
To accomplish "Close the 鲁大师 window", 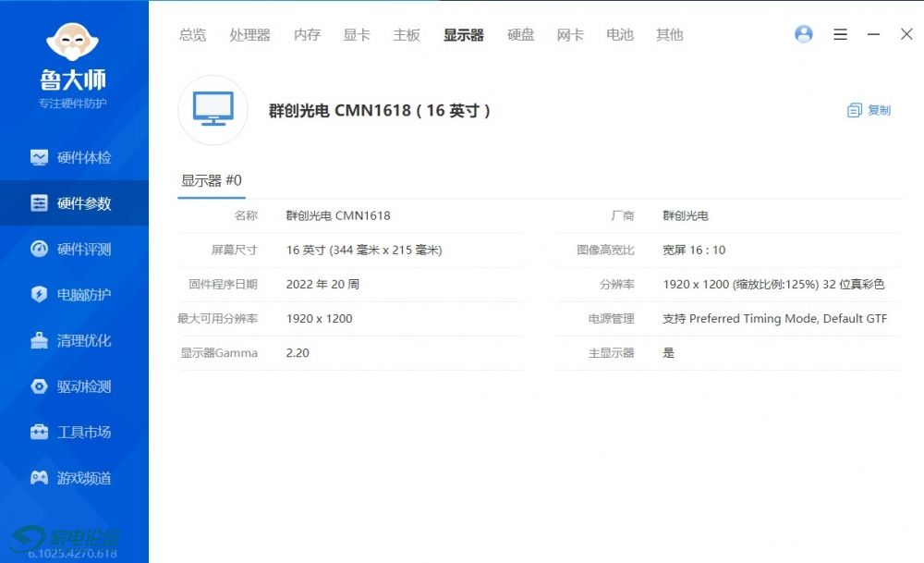I will point(906,34).
